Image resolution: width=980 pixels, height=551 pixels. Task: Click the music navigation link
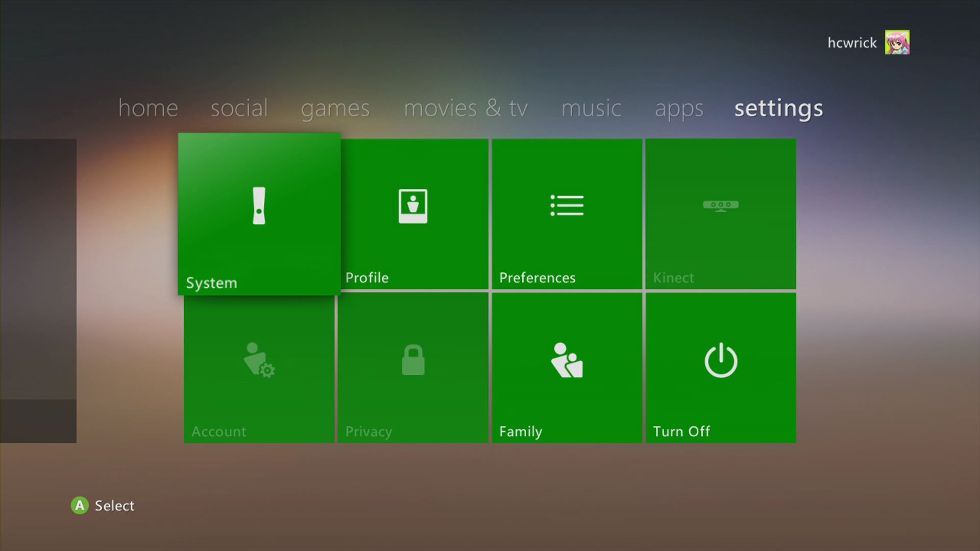[x=590, y=108]
